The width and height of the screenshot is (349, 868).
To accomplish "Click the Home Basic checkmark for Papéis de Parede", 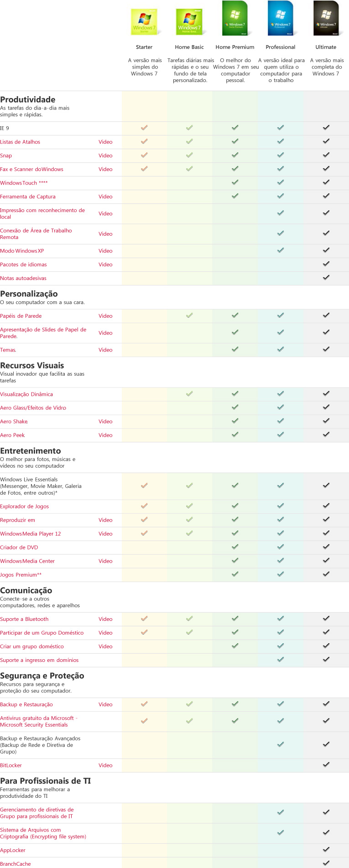I will (x=189, y=315).
